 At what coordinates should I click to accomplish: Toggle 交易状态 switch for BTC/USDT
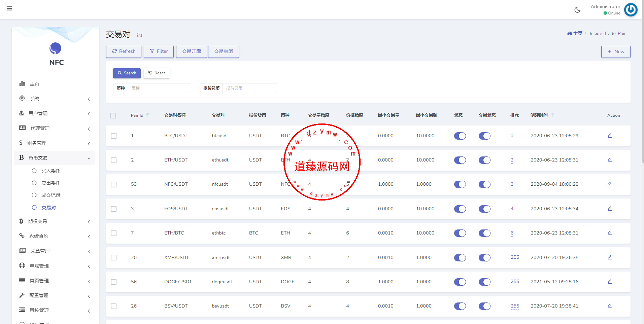coord(484,136)
